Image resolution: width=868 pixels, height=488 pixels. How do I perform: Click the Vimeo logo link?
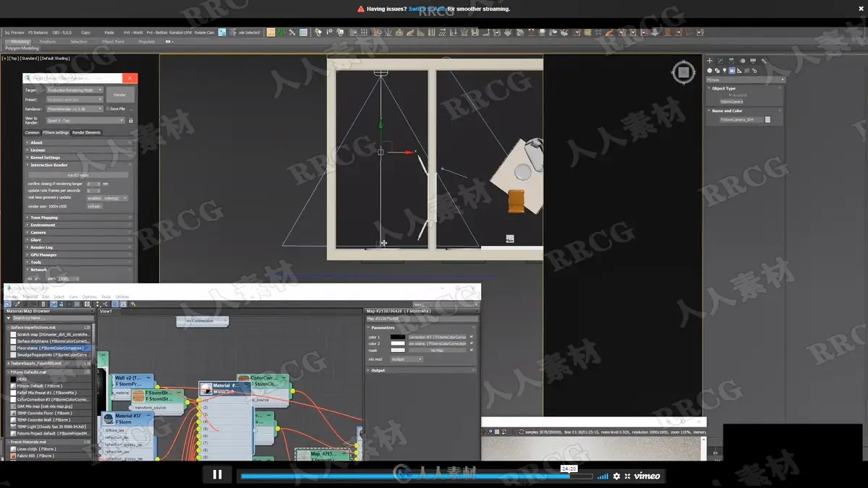click(647, 476)
